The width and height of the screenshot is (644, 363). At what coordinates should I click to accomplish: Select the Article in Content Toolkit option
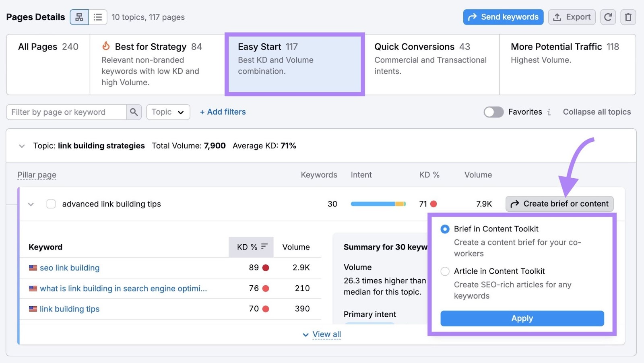tap(445, 271)
